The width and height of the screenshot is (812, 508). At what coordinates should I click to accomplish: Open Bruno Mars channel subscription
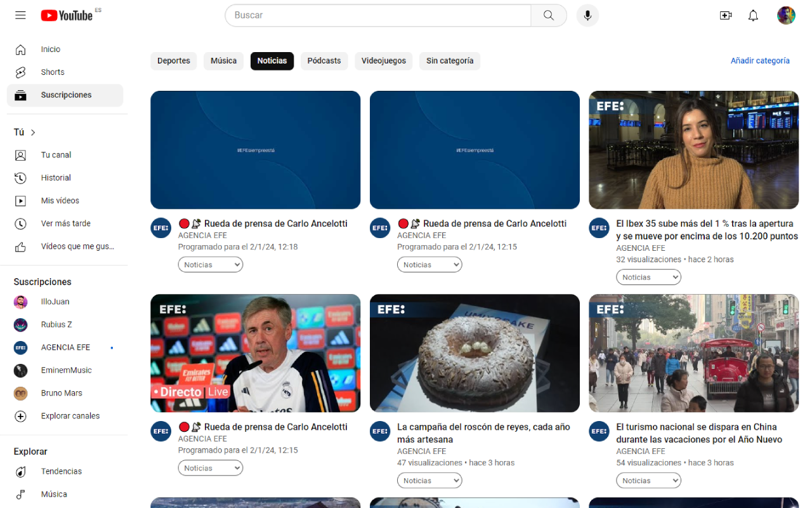65,393
